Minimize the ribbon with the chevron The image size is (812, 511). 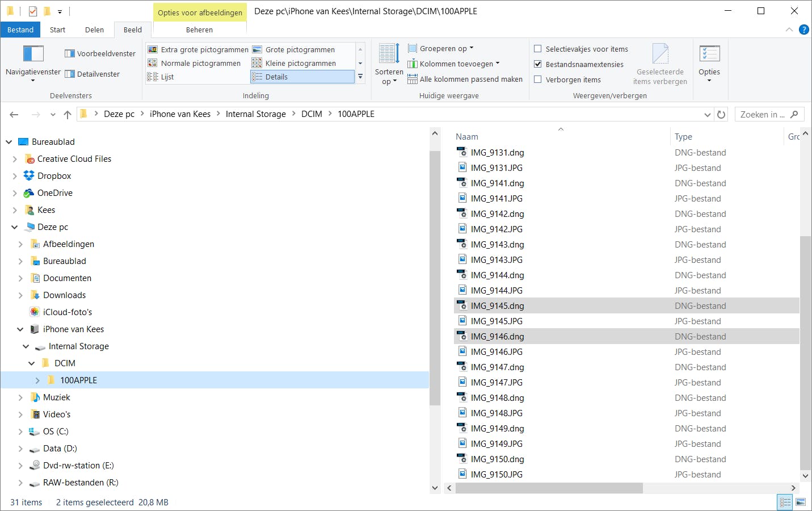[x=789, y=30]
